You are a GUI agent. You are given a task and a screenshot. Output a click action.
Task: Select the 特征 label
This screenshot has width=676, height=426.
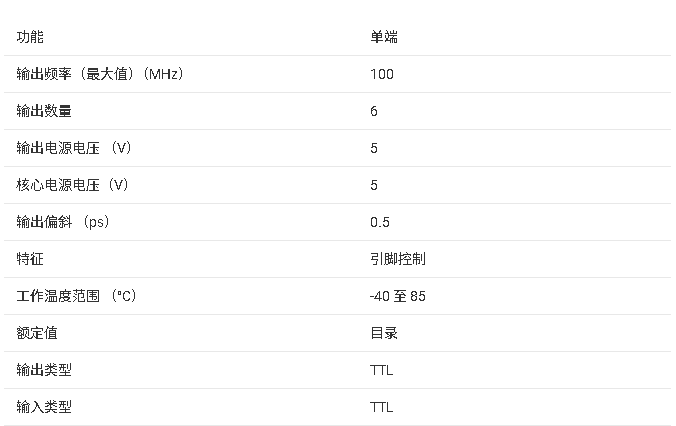click(x=30, y=259)
